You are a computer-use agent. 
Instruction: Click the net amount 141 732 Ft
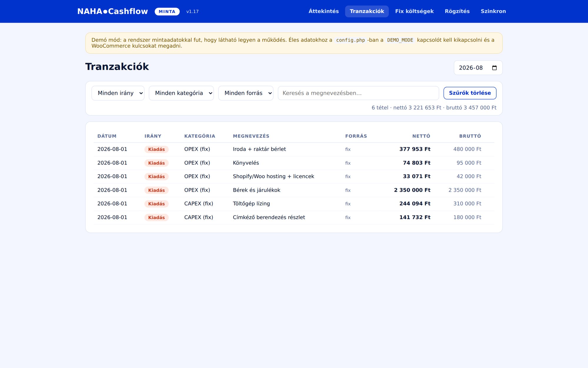[x=415, y=217]
